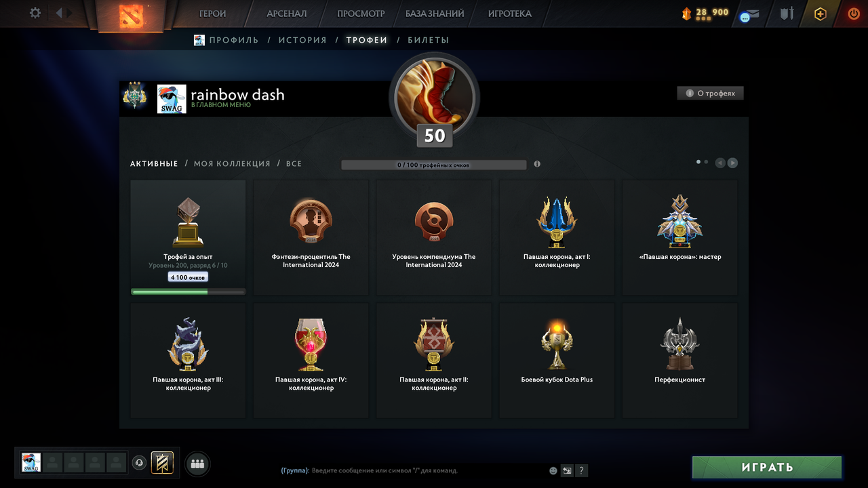Go to next trophies page arrow

[x=732, y=163]
